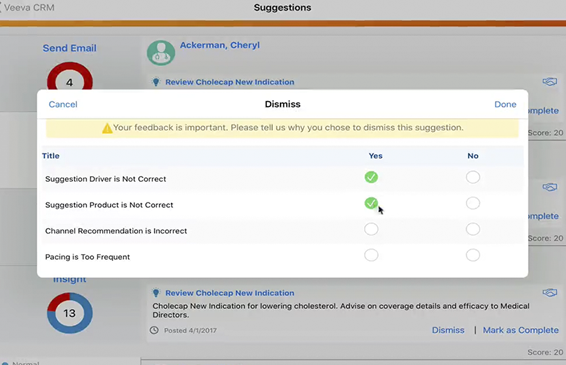Click the Cholecap New Indication description text
The height and width of the screenshot is (365, 566).
point(341,310)
